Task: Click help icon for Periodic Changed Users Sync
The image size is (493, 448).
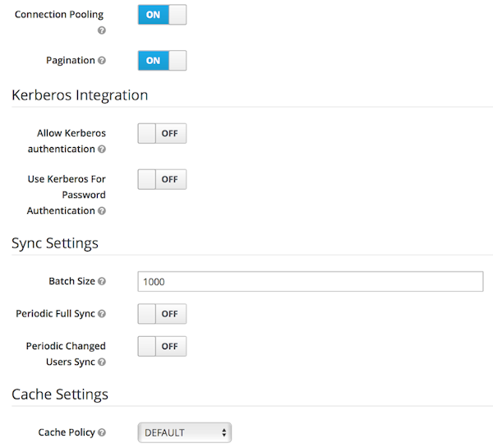Action: (x=102, y=363)
